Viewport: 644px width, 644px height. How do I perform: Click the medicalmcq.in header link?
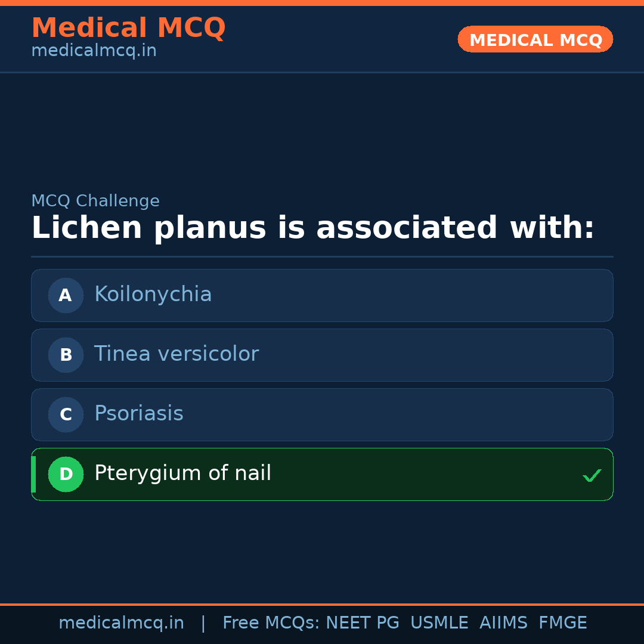[93, 50]
